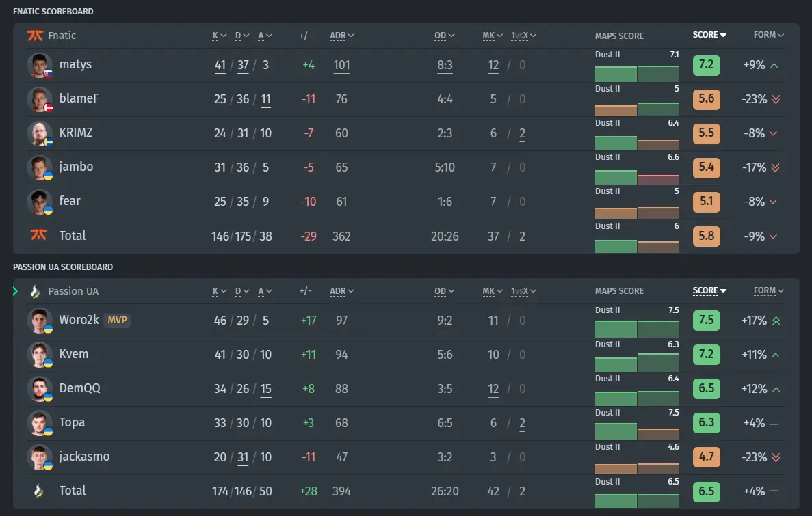The height and width of the screenshot is (516, 812).
Task: Sort Fnatic scoreboard by ADR
Action: 342,36
